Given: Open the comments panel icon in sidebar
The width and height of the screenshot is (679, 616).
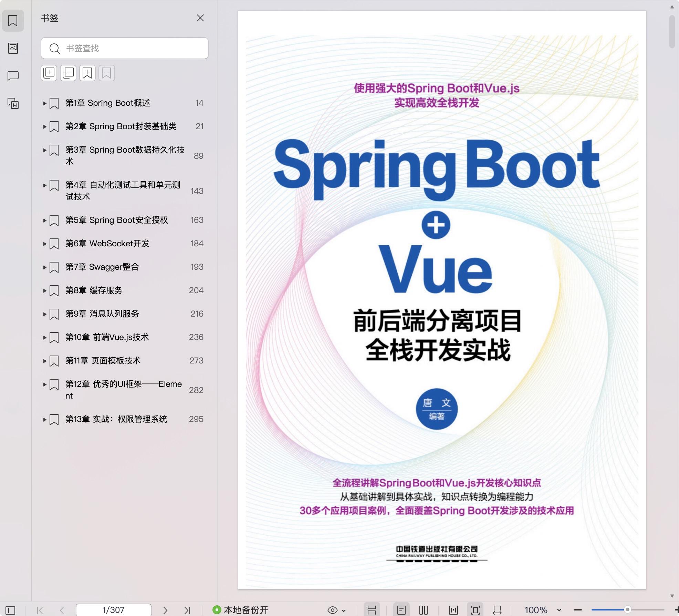Looking at the screenshot, I should point(13,75).
